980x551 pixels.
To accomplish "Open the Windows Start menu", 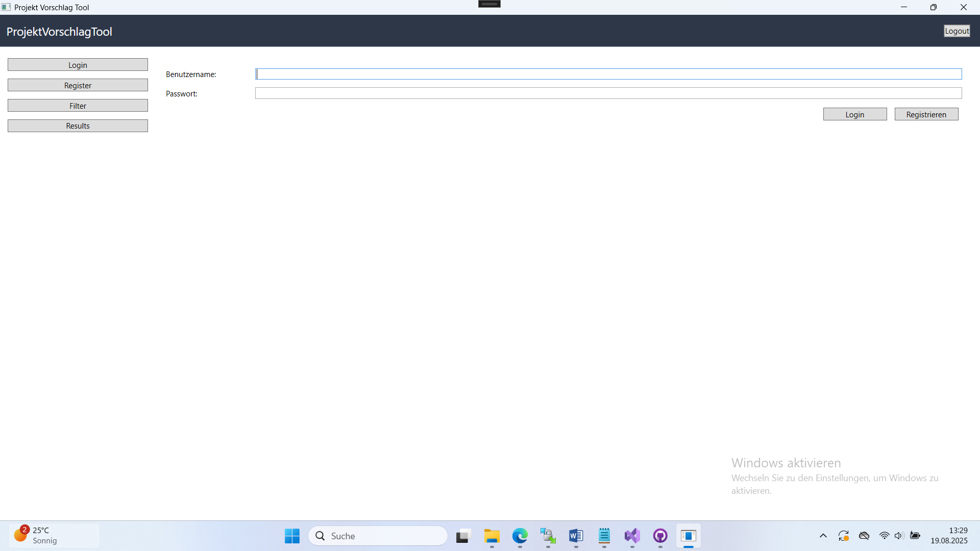I will [x=291, y=536].
